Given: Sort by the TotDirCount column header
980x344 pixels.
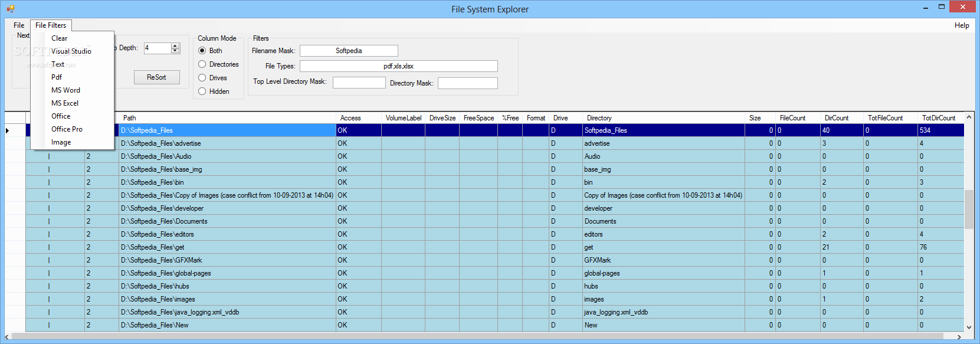Looking at the screenshot, I should coord(941,118).
